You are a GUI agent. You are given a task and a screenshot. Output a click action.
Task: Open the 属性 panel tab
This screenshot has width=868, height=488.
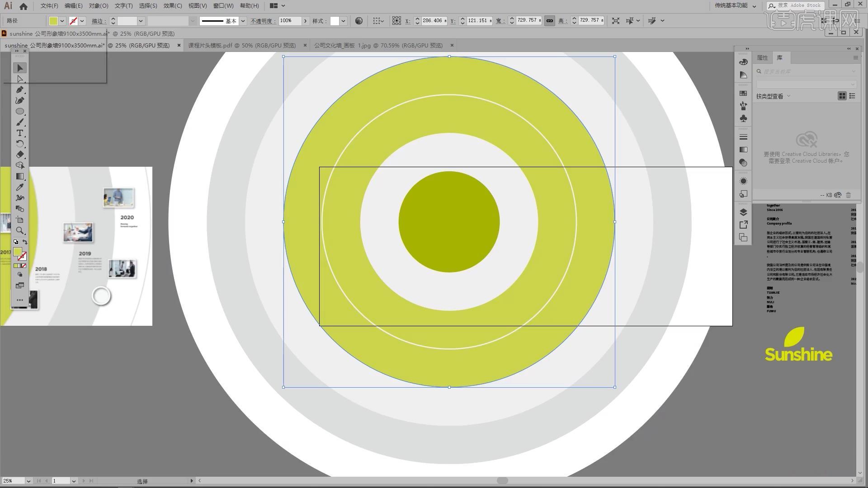(x=762, y=57)
